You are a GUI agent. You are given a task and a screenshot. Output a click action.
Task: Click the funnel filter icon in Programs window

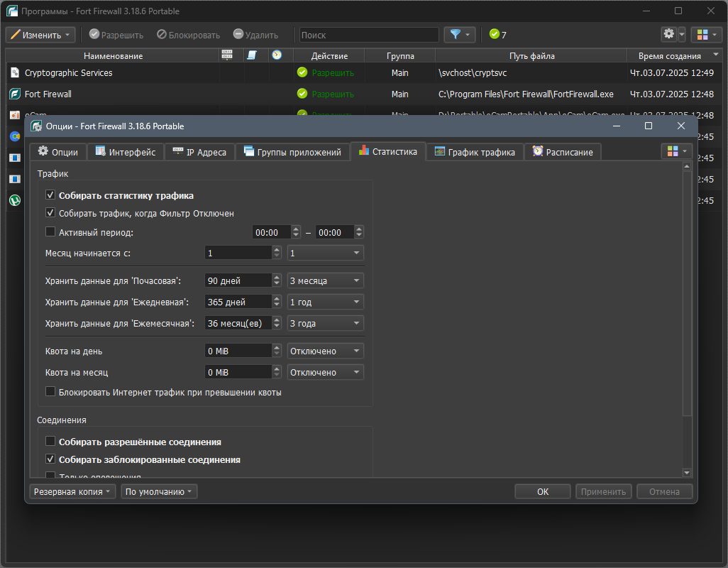(455, 34)
